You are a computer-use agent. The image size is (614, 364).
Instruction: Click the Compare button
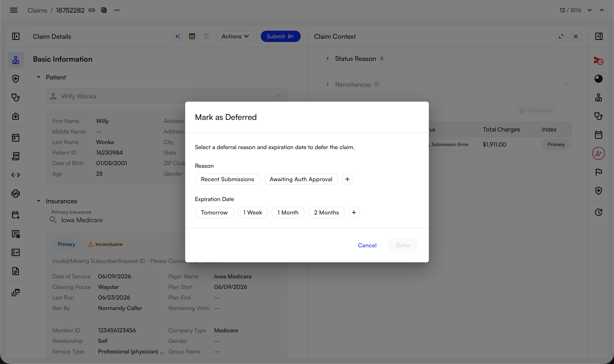point(537,110)
